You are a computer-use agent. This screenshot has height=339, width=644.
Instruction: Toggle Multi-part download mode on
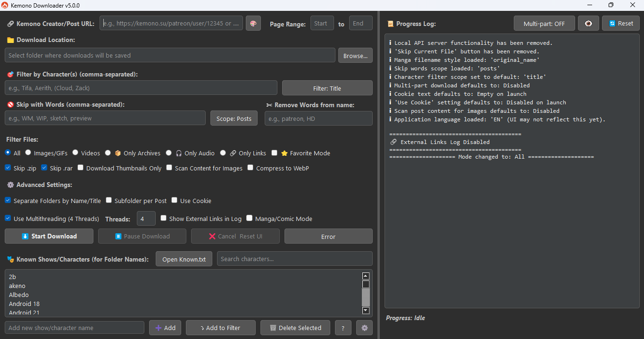[x=544, y=23]
